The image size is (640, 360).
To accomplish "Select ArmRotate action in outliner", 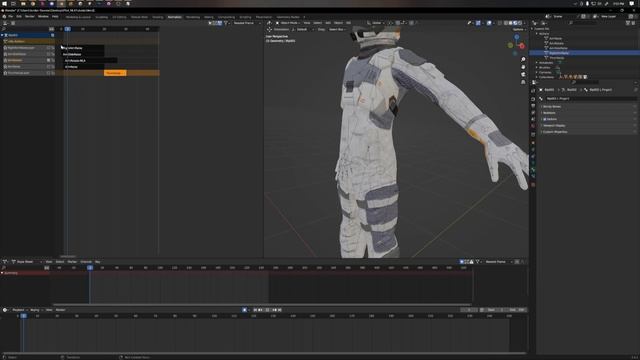I will (x=556, y=43).
